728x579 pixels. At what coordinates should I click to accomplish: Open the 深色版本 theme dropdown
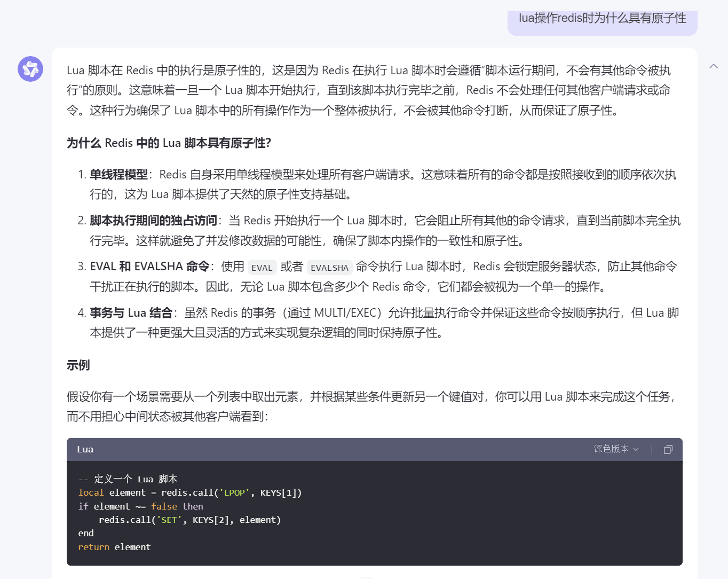click(x=616, y=449)
